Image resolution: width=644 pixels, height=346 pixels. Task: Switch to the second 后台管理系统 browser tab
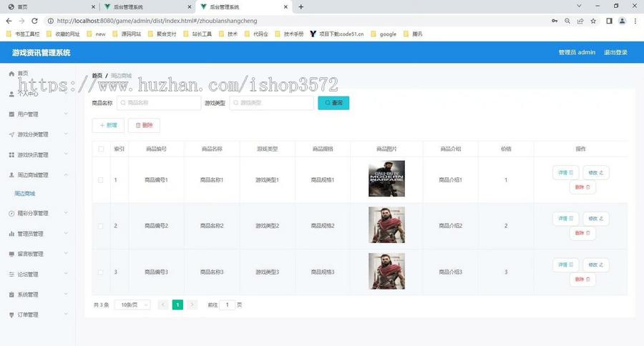[x=147, y=7]
